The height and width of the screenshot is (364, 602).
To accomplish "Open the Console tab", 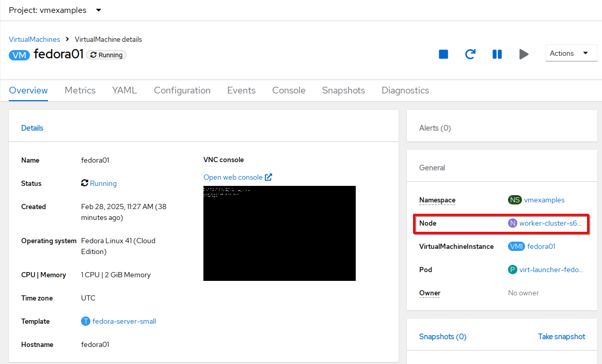I will (x=289, y=90).
